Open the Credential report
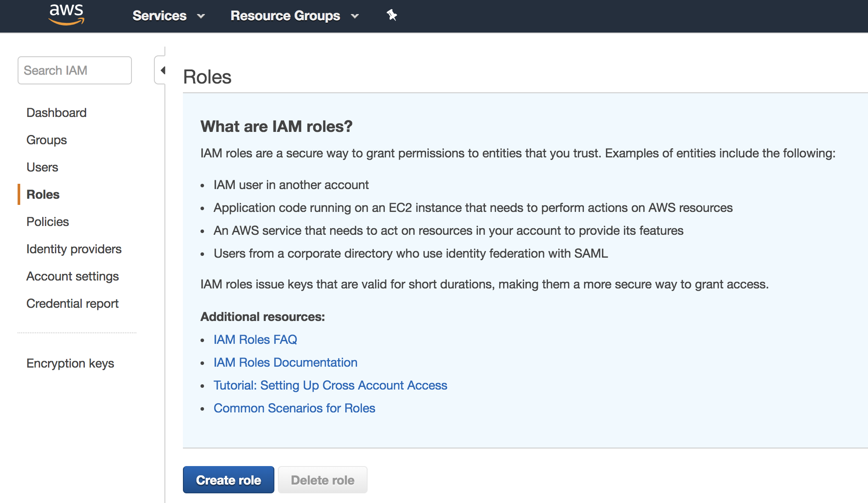Image resolution: width=868 pixels, height=503 pixels. point(73,303)
